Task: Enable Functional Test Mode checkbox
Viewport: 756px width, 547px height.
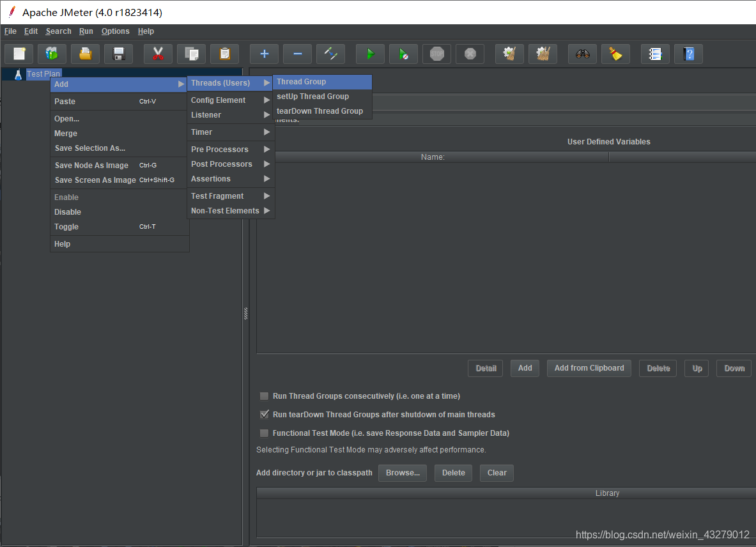Action: 264,433
